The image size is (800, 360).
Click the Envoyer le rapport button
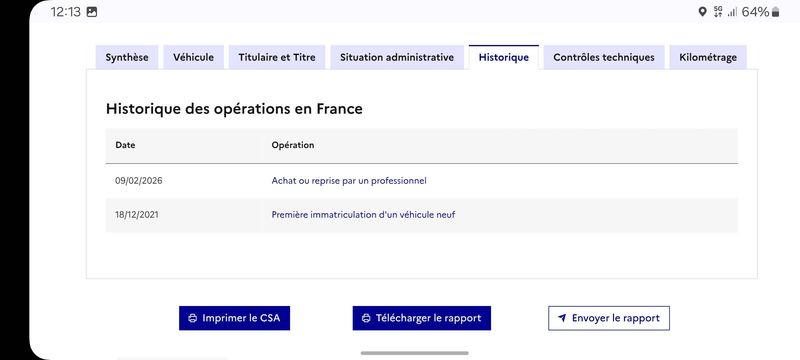point(609,318)
